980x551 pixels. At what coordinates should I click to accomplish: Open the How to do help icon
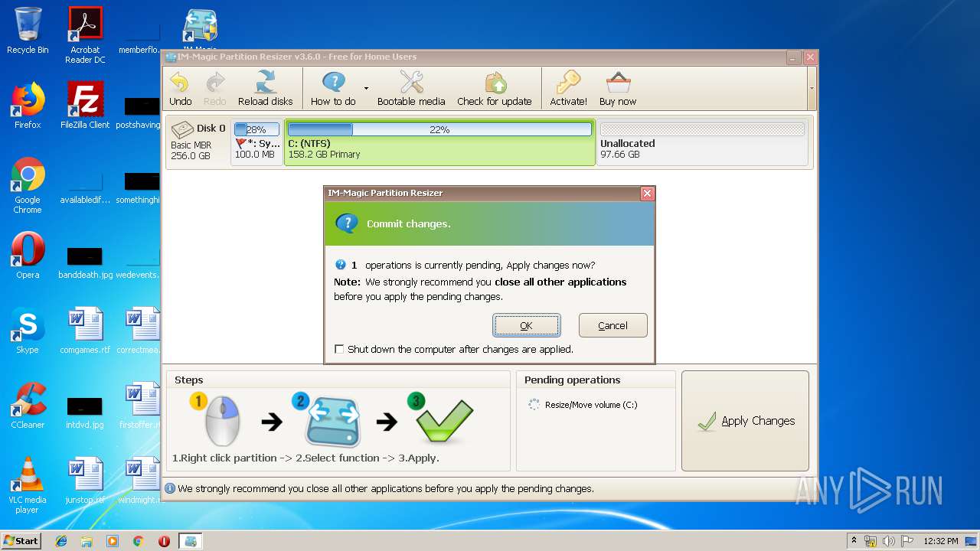(x=334, y=83)
